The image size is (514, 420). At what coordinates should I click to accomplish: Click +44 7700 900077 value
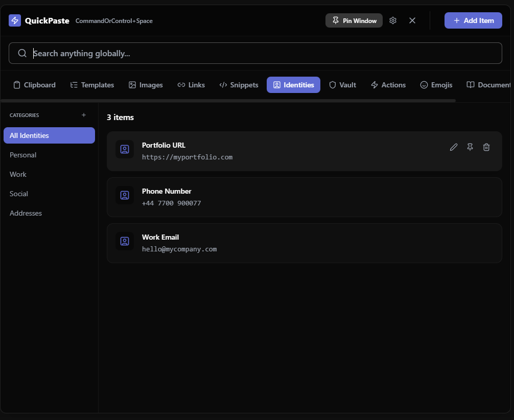[x=172, y=203]
